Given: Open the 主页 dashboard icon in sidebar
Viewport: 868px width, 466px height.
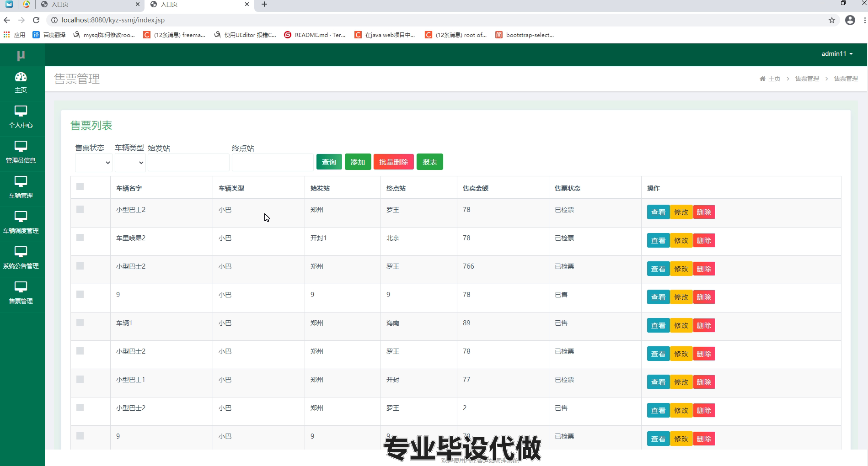Looking at the screenshot, I should click(21, 77).
